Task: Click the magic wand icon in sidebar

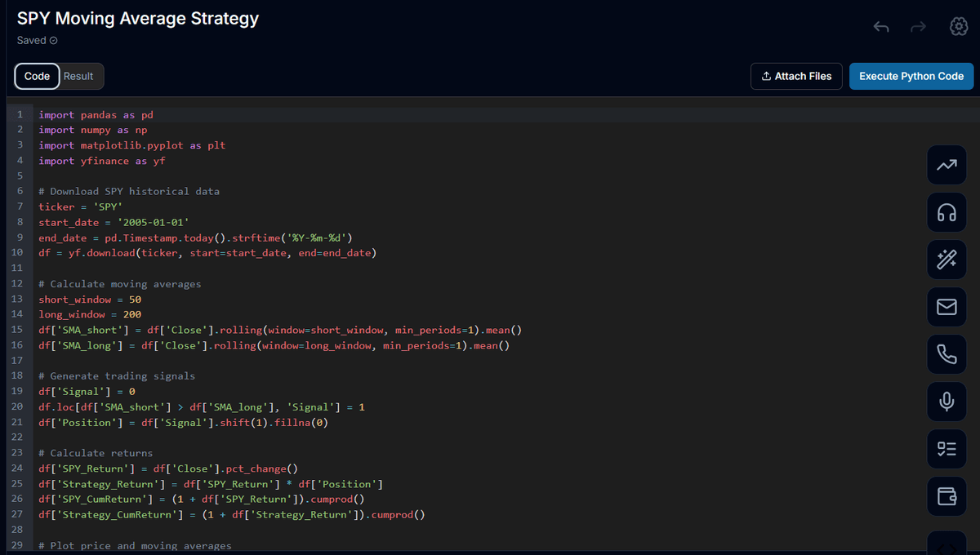Action: pyautogui.click(x=947, y=260)
